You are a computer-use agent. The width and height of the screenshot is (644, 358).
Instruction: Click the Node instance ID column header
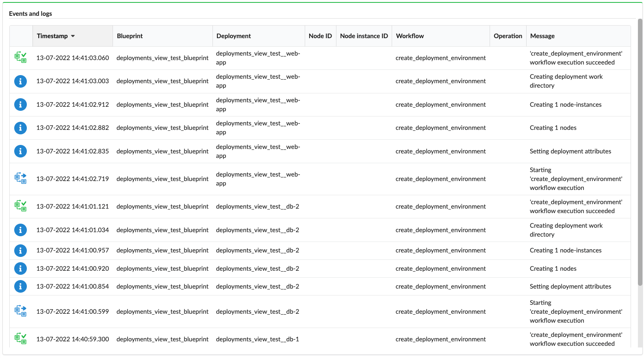pos(364,36)
